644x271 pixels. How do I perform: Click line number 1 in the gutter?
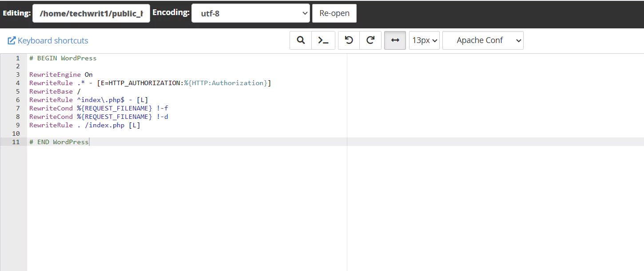[18, 58]
